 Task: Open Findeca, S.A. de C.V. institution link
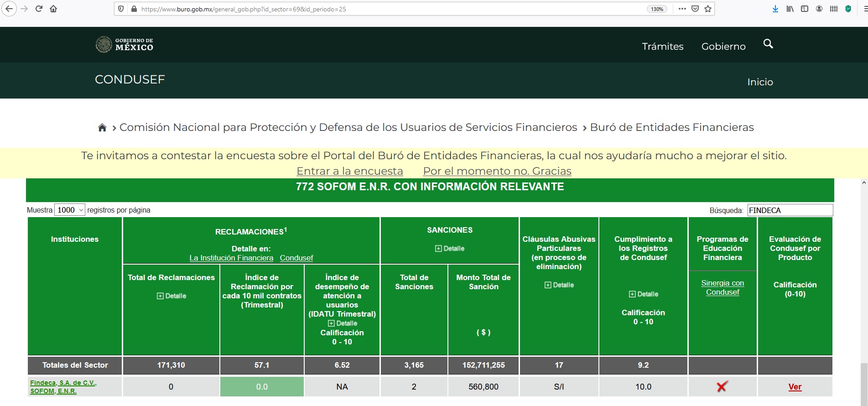(x=63, y=387)
